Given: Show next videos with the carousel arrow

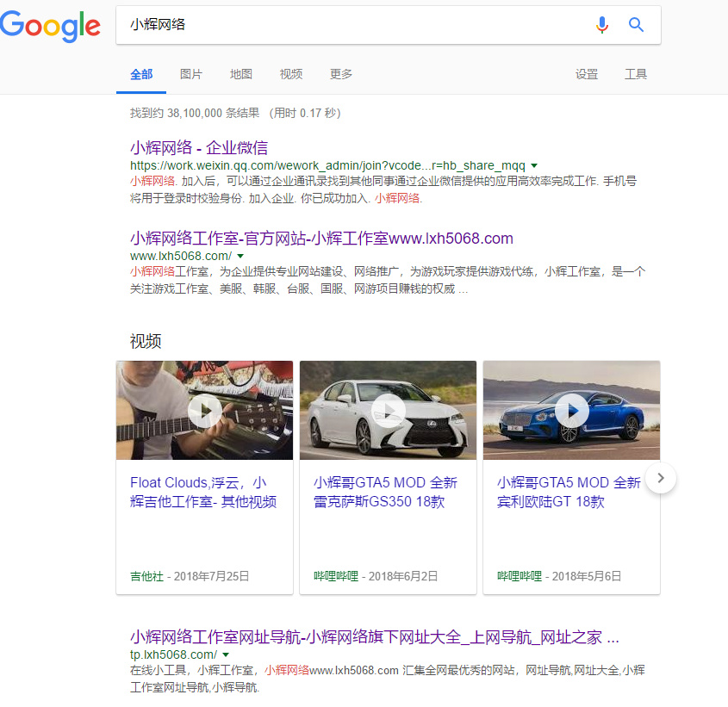Looking at the screenshot, I should (x=661, y=478).
